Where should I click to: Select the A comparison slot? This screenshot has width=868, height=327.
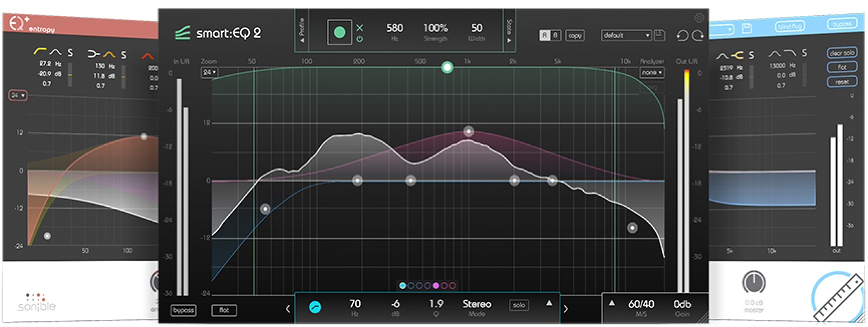545,35
